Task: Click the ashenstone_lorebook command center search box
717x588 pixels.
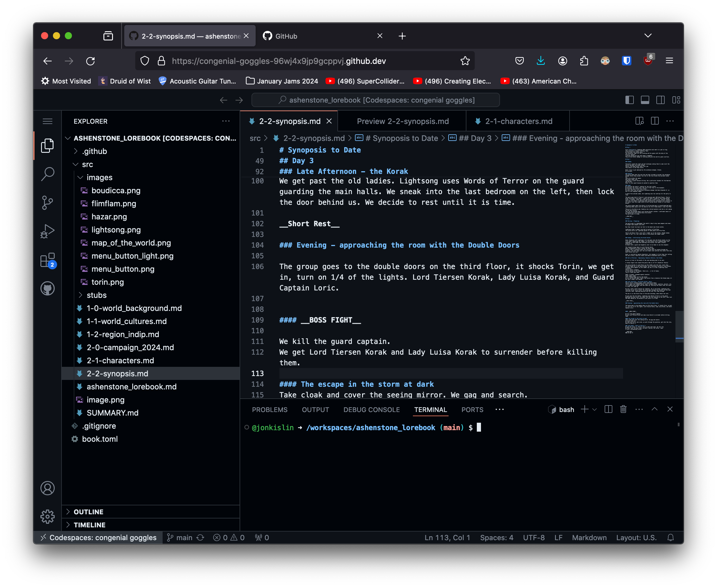Action: coord(375,100)
